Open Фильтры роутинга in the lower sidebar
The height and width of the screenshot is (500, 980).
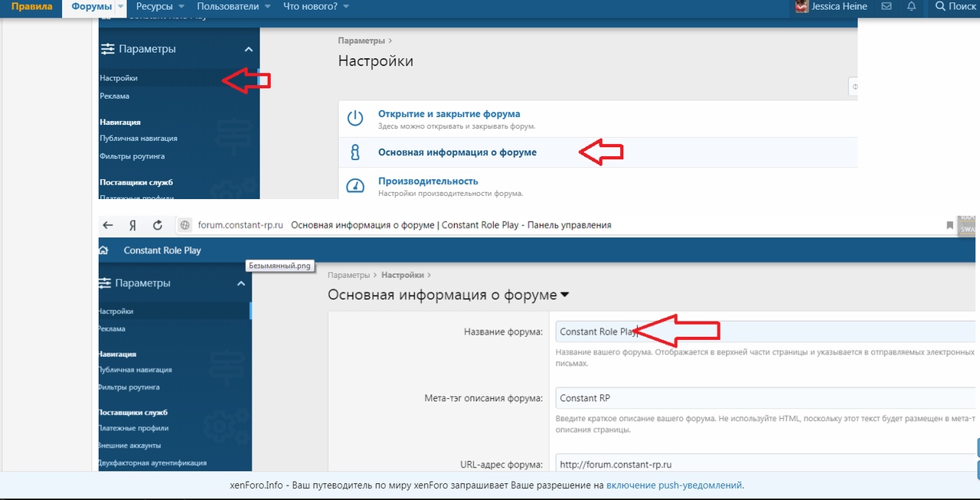pyautogui.click(x=129, y=387)
